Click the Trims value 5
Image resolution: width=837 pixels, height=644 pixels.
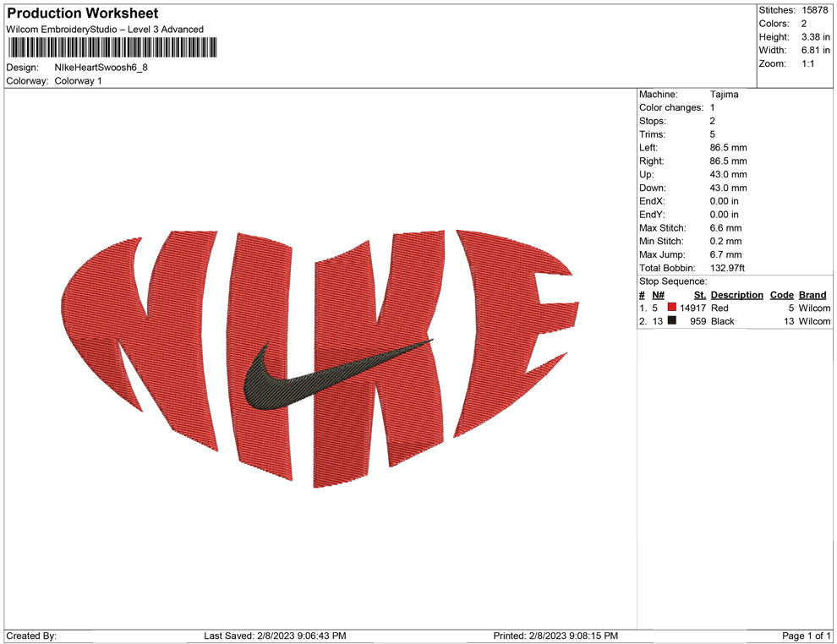click(712, 134)
